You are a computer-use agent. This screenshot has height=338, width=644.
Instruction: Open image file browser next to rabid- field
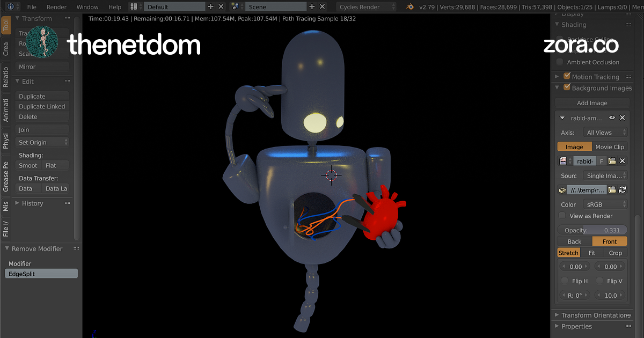click(612, 161)
